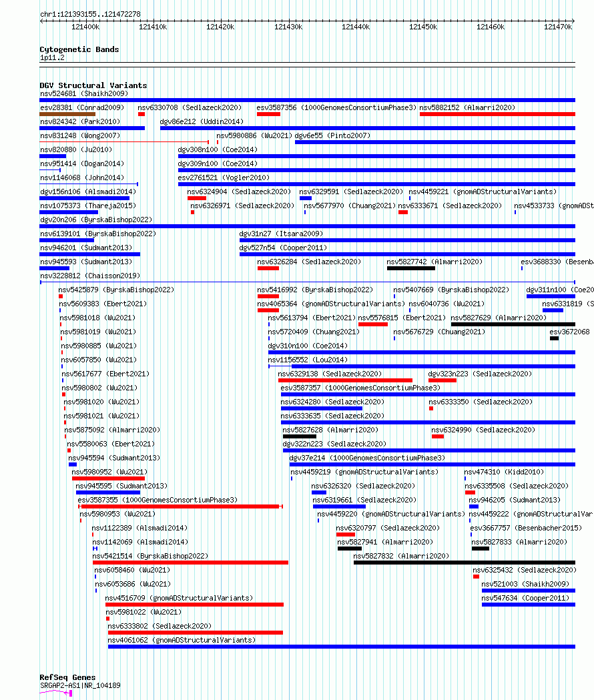Click esv2761521 (Vogler2010) label
Screen dimensions: 594x700
pyautogui.click(x=224, y=178)
